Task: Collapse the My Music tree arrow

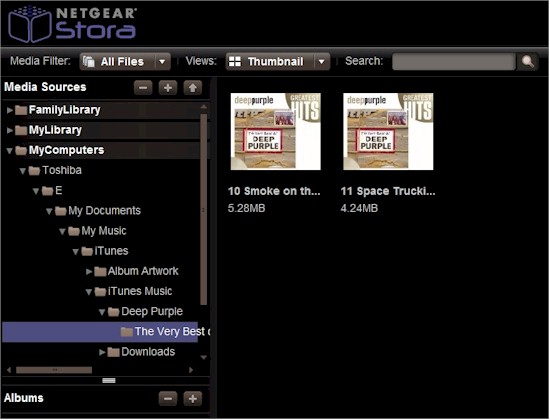Action: (62, 232)
